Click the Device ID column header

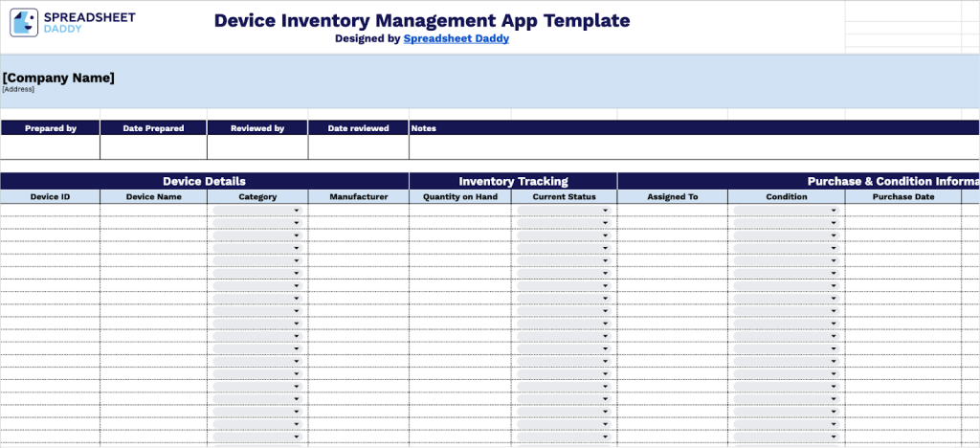coord(50,197)
